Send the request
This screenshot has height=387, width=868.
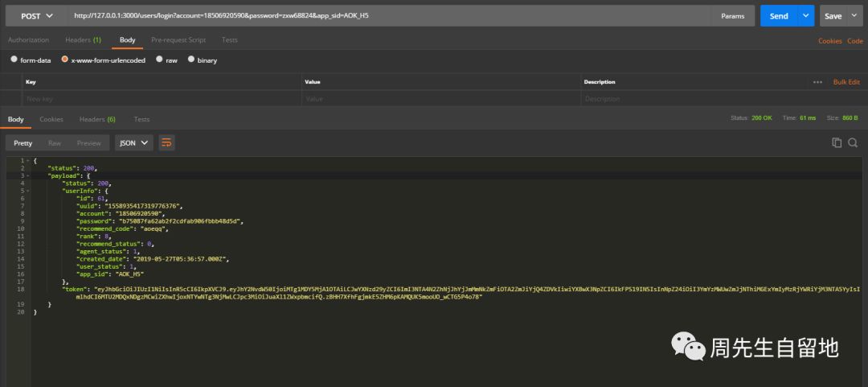click(x=778, y=16)
